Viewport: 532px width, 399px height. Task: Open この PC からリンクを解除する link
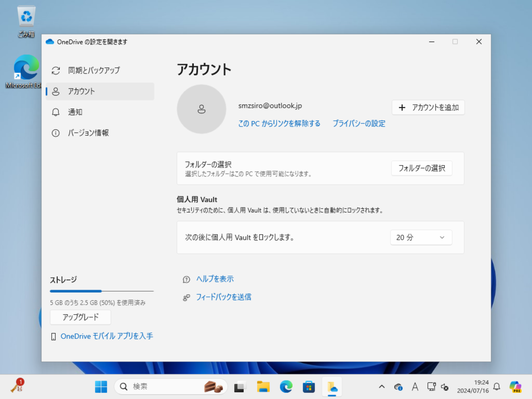click(x=279, y=124)
